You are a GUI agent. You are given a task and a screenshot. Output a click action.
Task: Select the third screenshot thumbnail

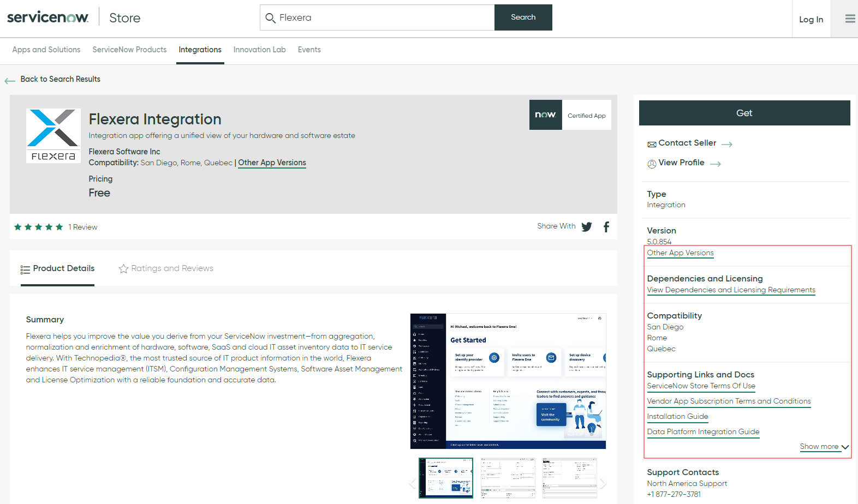coord(570,478)
